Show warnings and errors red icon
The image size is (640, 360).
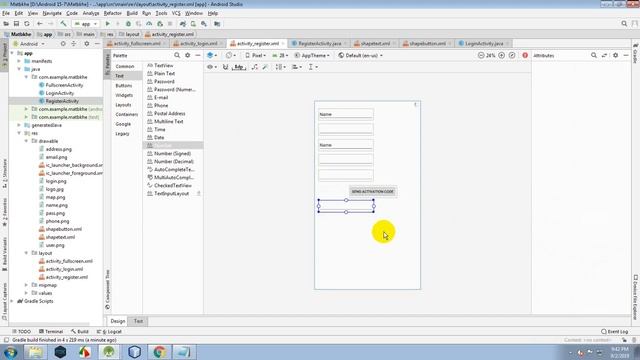pos(525,55)
